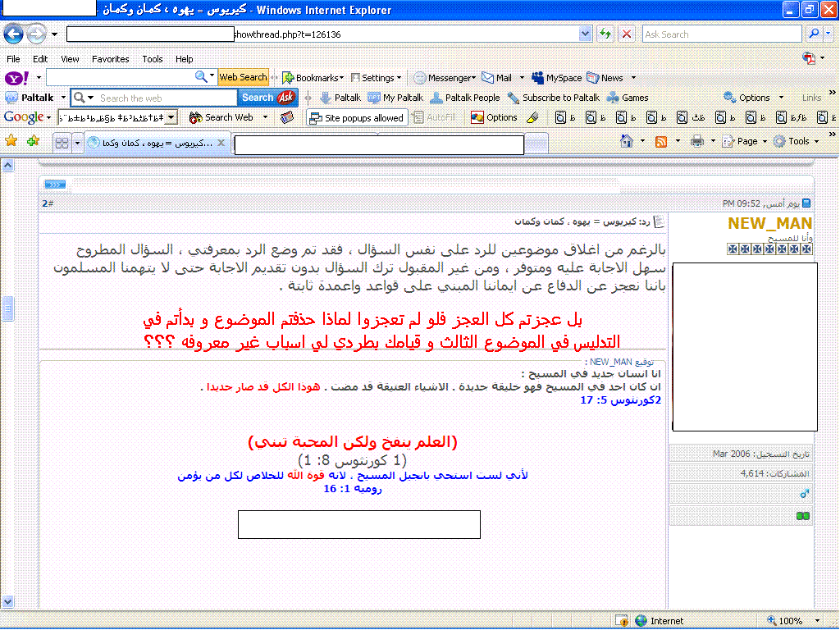Click the Print icon in command bar
840x630 pixels.
click(x=696, y=141)
